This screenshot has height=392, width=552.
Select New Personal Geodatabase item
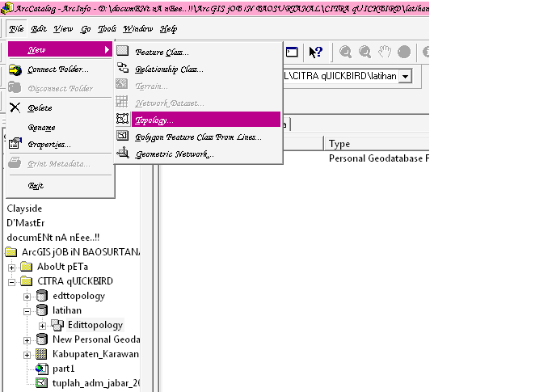(96, 339)
